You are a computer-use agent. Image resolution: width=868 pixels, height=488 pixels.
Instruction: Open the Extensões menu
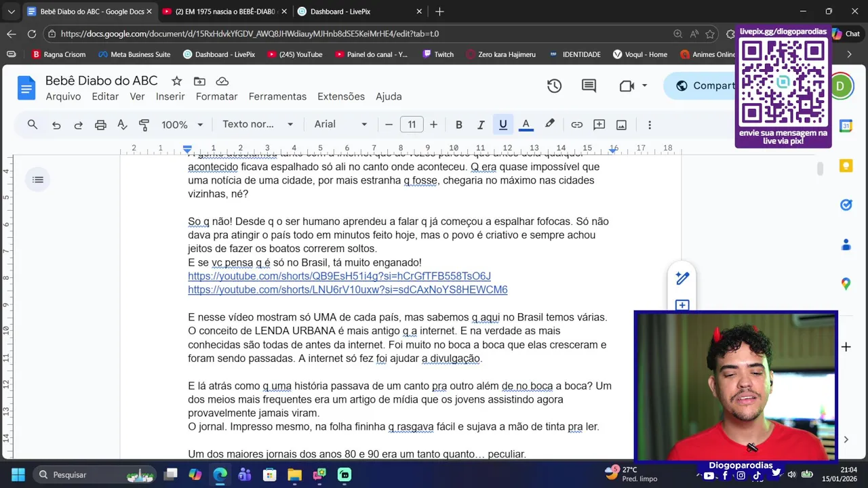pyautogui.click(x=341, y=96)
